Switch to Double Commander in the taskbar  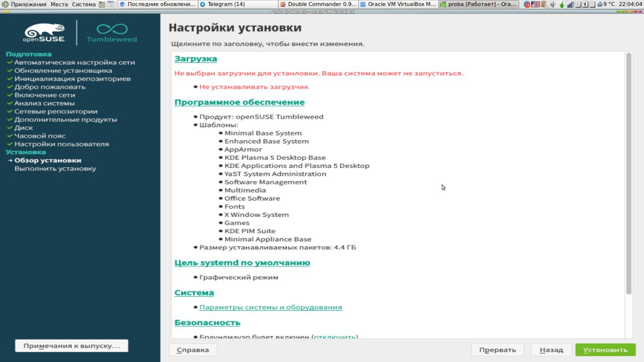317,4
